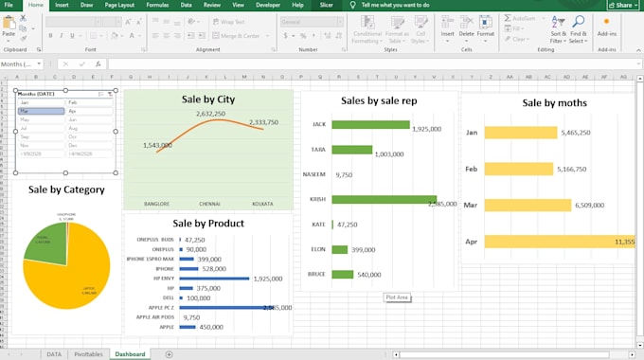The height and width of the screenshot is (360, 644).
Task: Click Decrease Font Size icon
Action: point(139,22)
